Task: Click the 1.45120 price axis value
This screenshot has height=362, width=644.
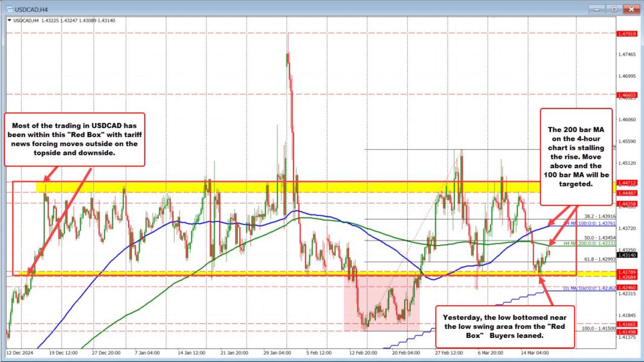Action: tap(626, 163)
